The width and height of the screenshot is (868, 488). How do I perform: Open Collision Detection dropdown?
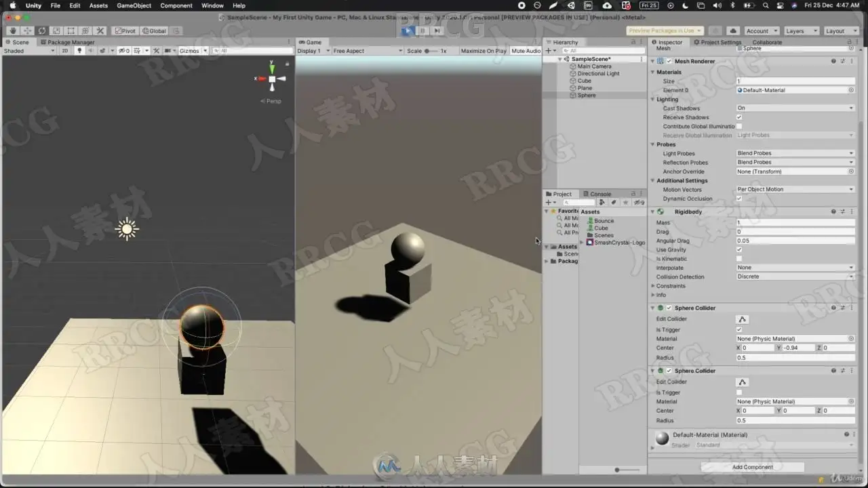(x=795, y=277)
